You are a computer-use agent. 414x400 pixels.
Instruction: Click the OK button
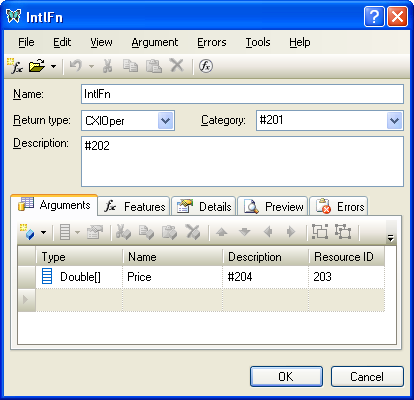click(x=286, y=377)
